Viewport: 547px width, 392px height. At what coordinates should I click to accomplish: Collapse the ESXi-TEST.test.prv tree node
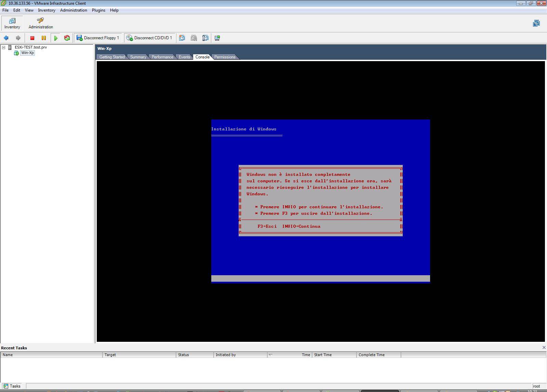tap(4, 47)
